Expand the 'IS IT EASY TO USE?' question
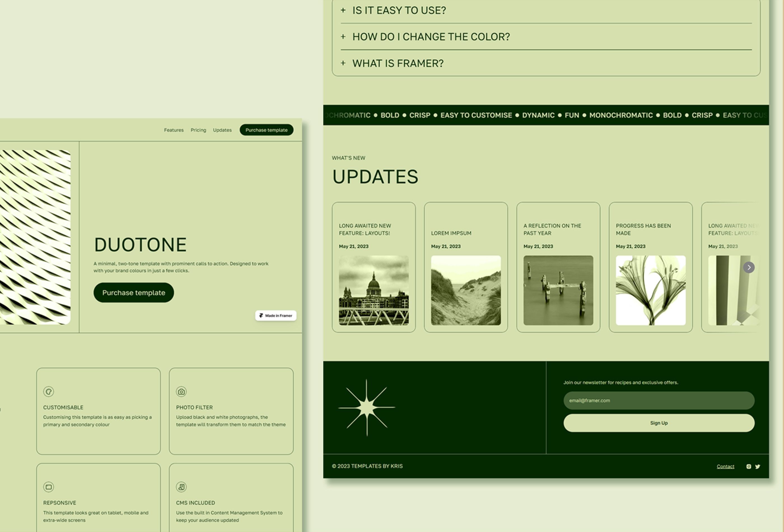 [x=398, y=10]
